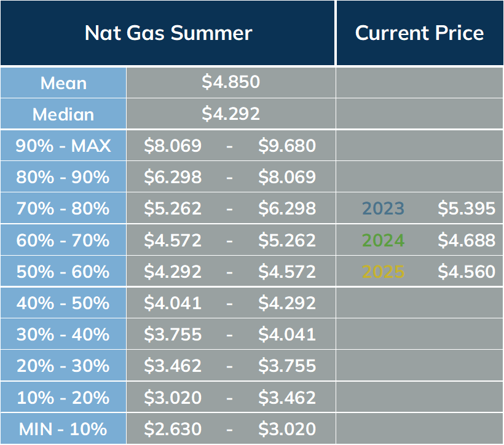Select the 2025 price $4.560

[x=467, y=271]
